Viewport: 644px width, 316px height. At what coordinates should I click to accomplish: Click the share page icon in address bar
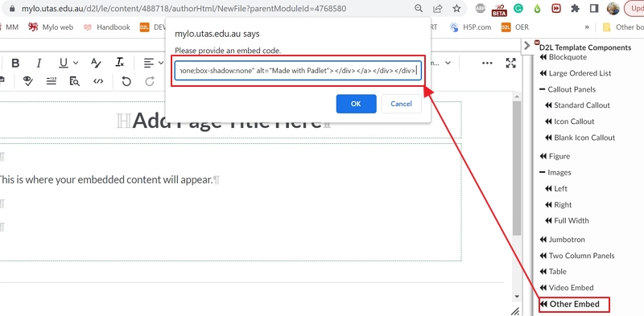(438, 8)
